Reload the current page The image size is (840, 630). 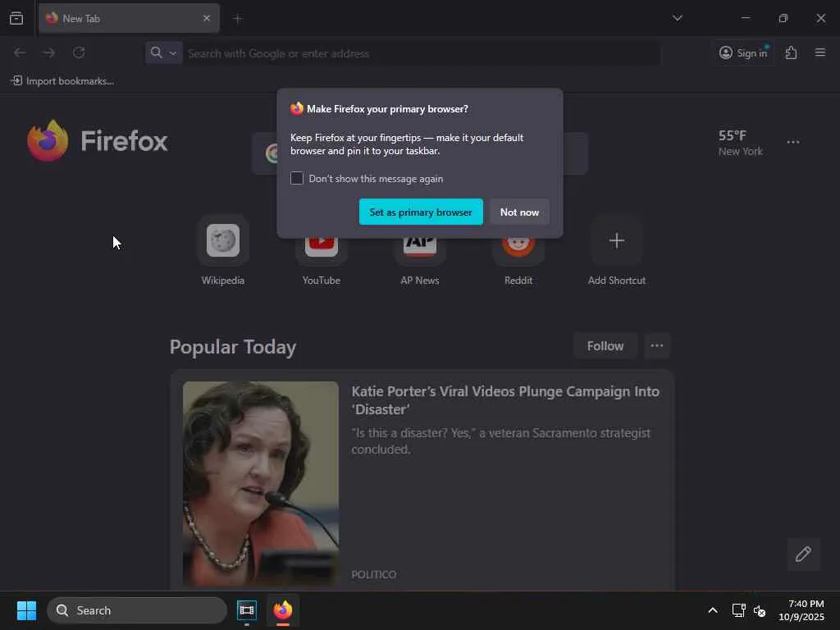(79, 52)
